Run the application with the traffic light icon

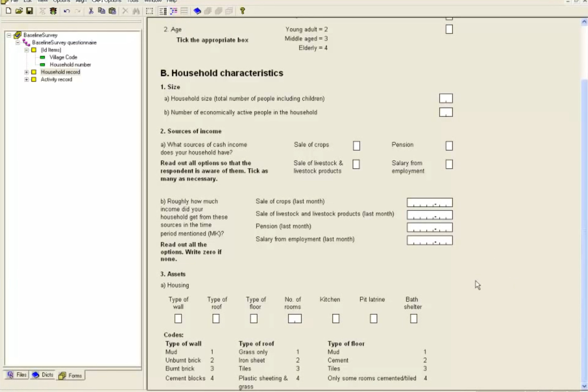click(x=53, y=11)
